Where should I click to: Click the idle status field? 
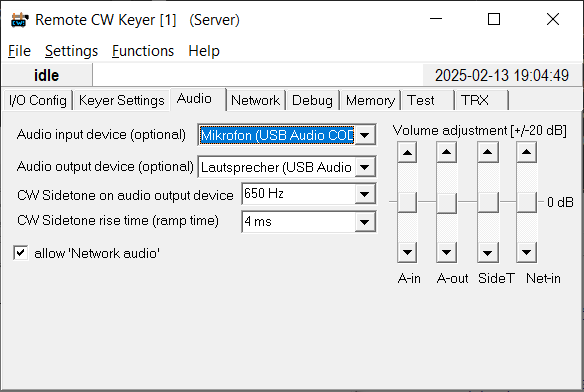click(47, 75)
